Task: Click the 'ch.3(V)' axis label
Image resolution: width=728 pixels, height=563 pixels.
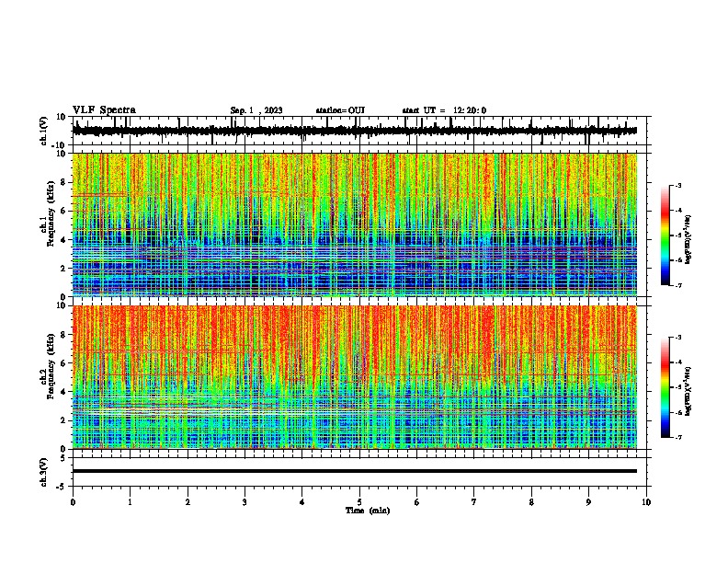Action: [44, 472]
